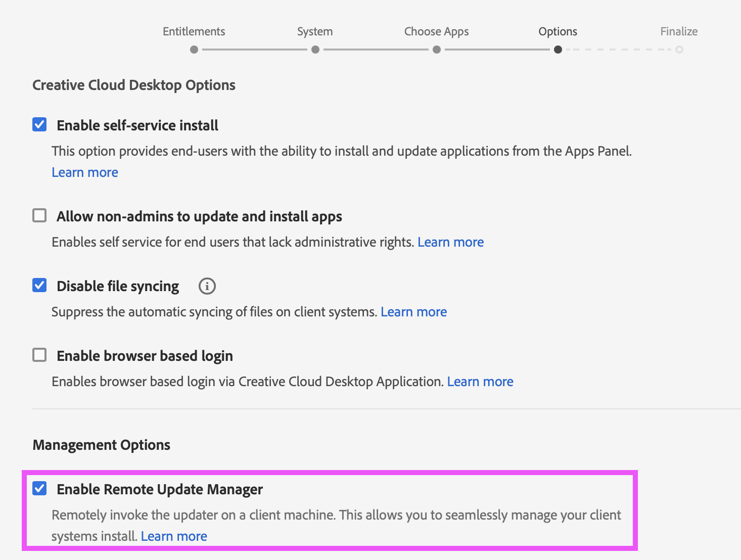The height and width of the screenshot is (560, 741).
Task: Open Learn more for file syncing
Action: (x=413, y=312)
